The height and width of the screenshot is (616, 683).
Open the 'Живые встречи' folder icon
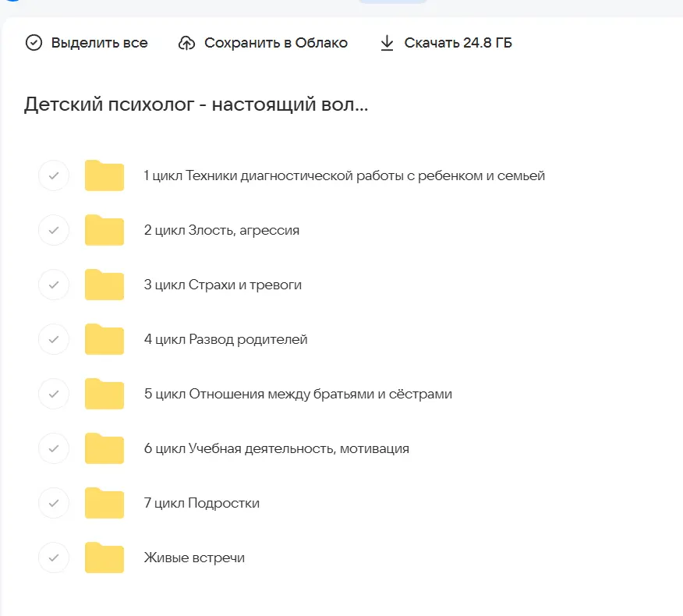pyautogui.click(x=104, y=558)
